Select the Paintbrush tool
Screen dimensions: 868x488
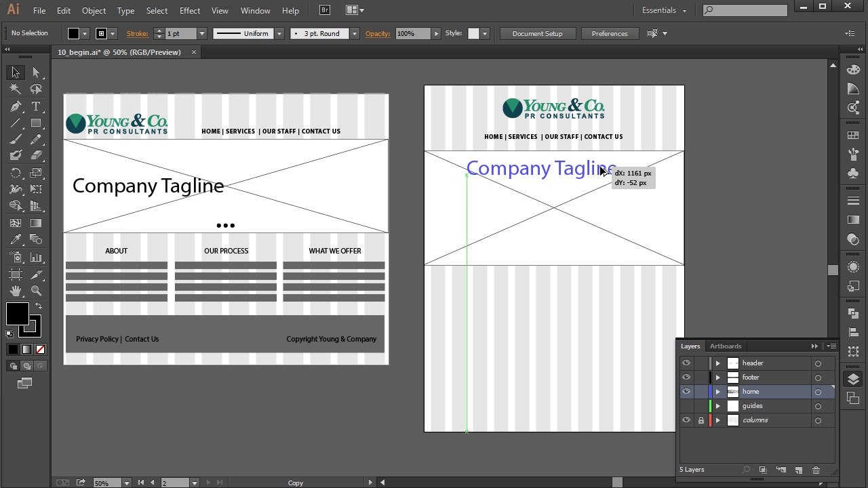(16, 140)
